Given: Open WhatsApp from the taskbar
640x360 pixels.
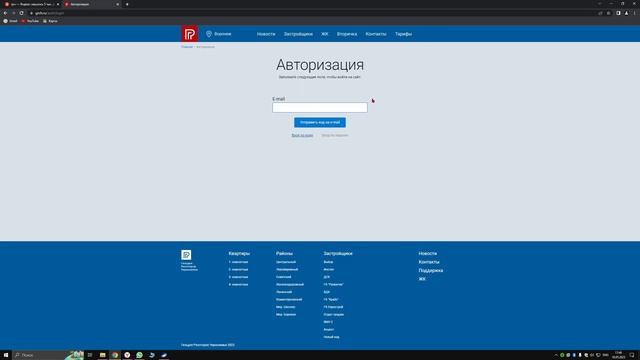Looking at the screenshot, I should pos(140,355).
